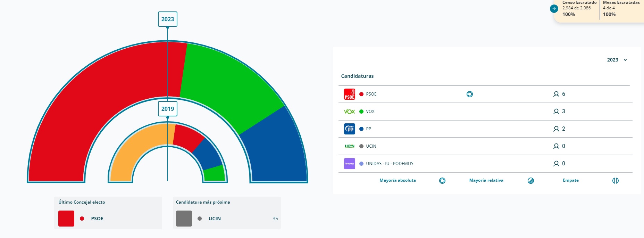The width and height of the screenshot is (644, 238).
Task: Click the 2.984 de 2.986 count
Action: (576, 8)
